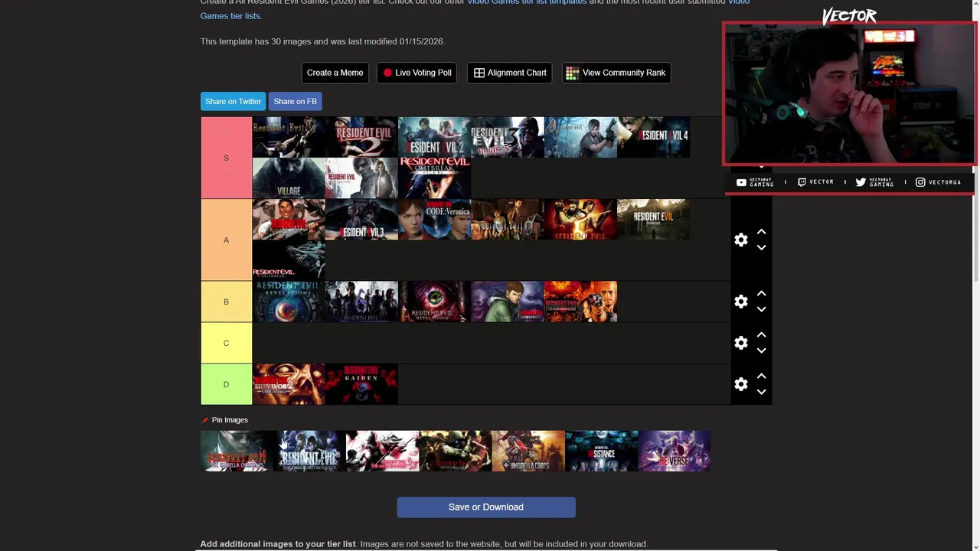Screen dimensions: 980x551
Task: Click the orange A tier label
Action: 226,240
